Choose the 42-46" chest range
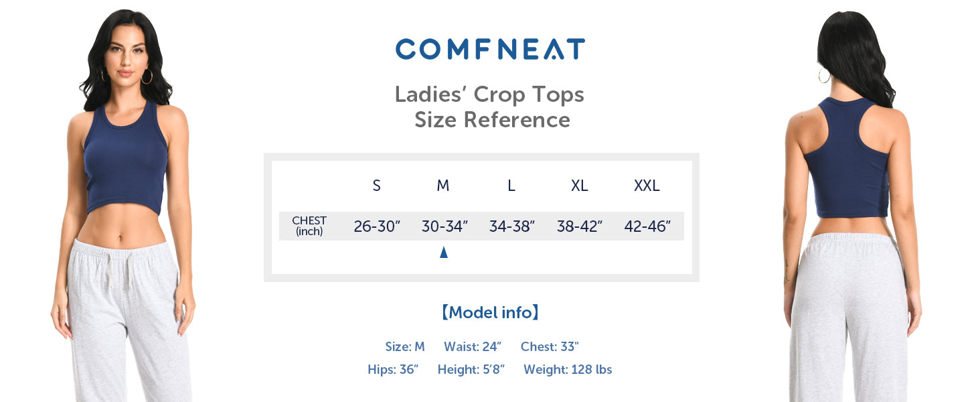 tap(647, 227)
